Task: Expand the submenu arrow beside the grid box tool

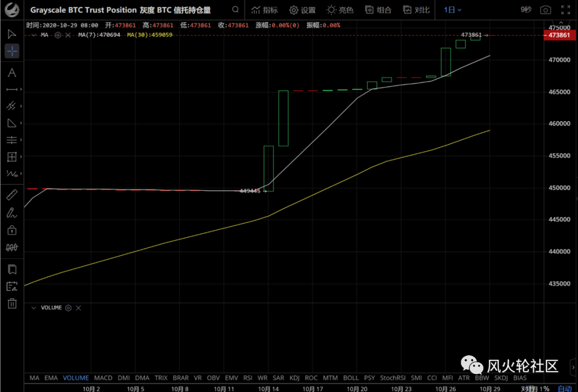Action: coord(21,157)
